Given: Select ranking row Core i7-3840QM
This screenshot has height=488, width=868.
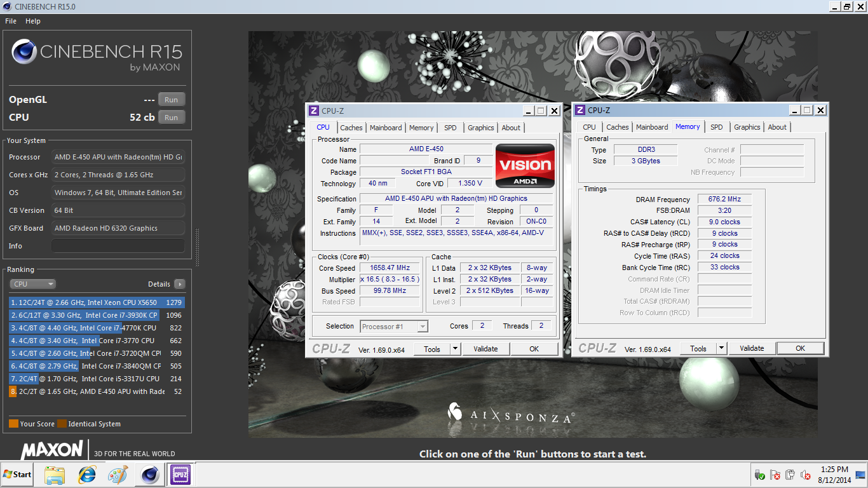Looking at the screenshot, I should pyautogui.click(x=96, y=366).
